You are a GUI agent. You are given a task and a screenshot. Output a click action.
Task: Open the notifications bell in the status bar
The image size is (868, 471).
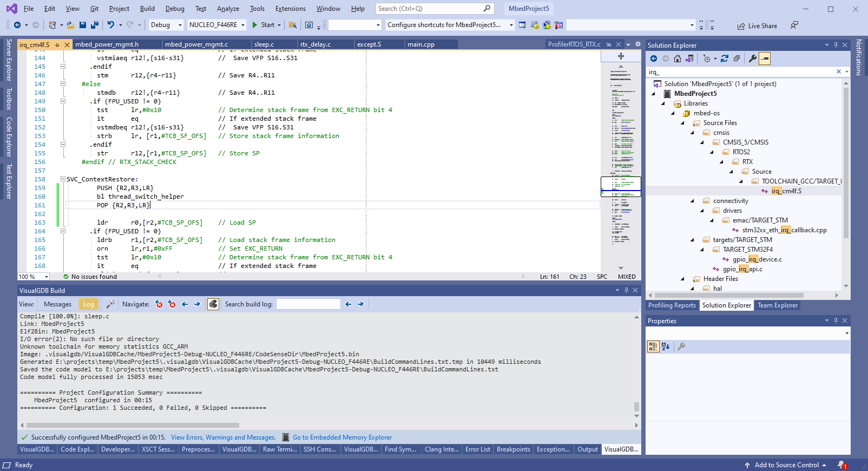843,465
